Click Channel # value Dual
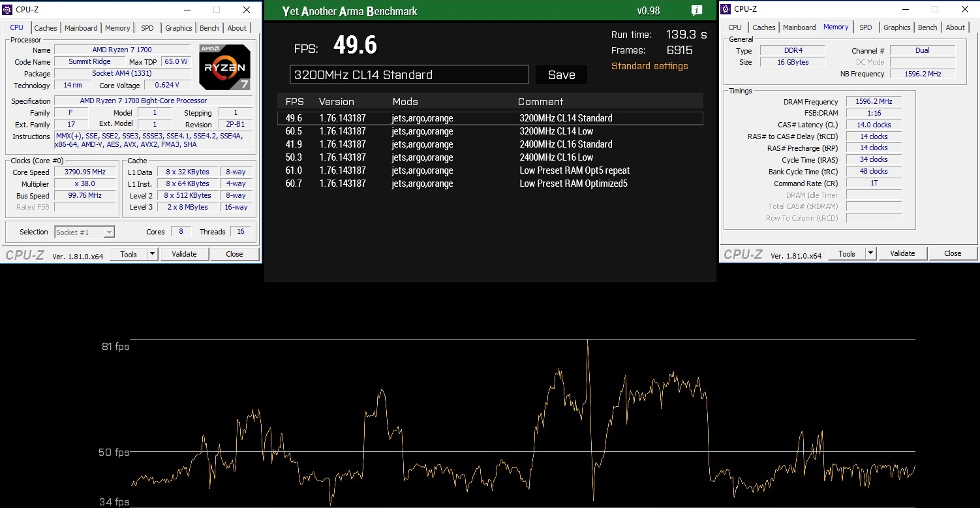Viewport: 980px width, 508px height. pyautogui.click(x=923, y=50)
